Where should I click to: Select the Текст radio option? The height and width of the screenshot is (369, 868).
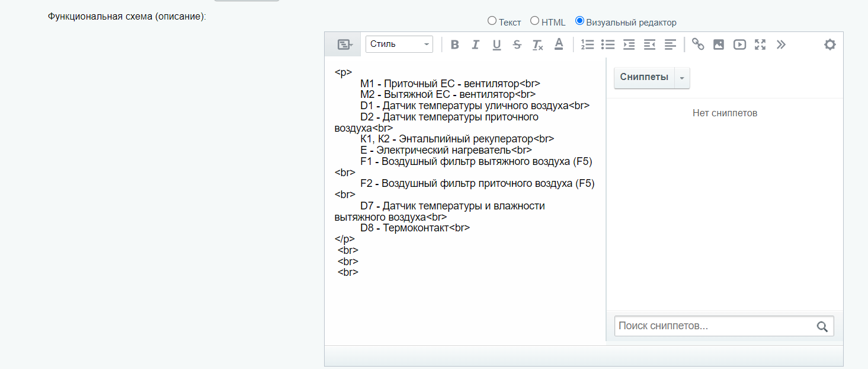point(492,21)
